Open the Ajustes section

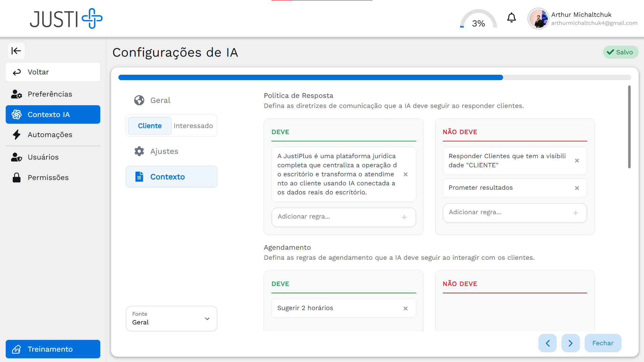[x=164, y=151]
